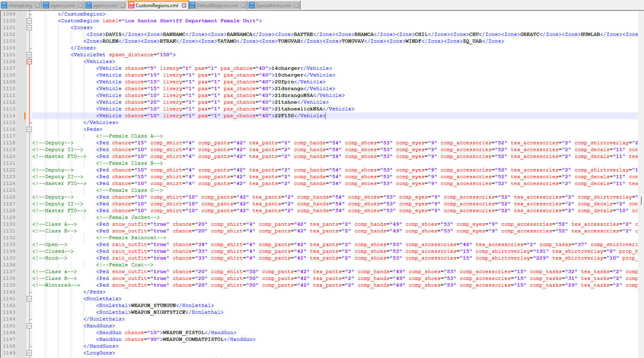Click the red unsaved icon on CustomRegions.xml tab
The image size is (644, 358).
pyautogui.click(x=131, y=6)
